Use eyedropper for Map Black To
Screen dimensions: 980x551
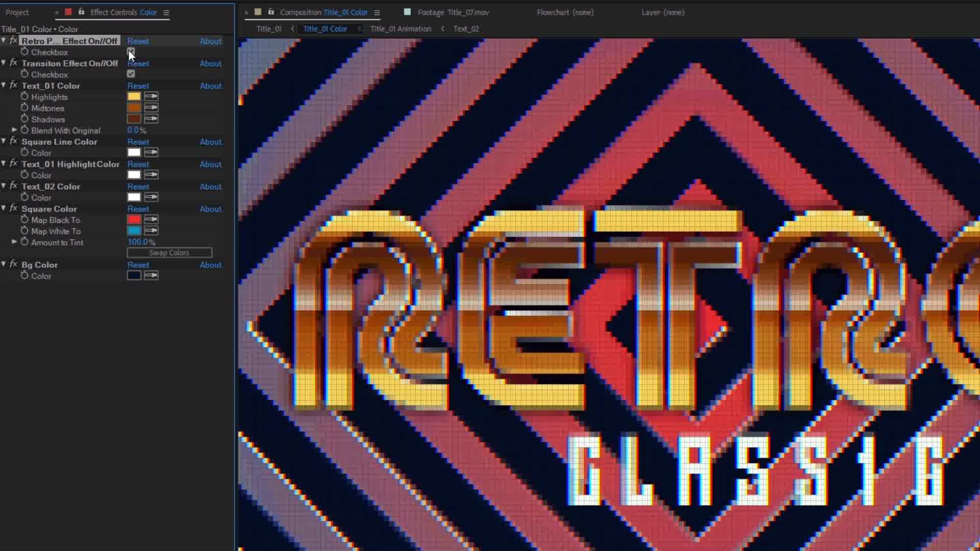pos(151,219)
